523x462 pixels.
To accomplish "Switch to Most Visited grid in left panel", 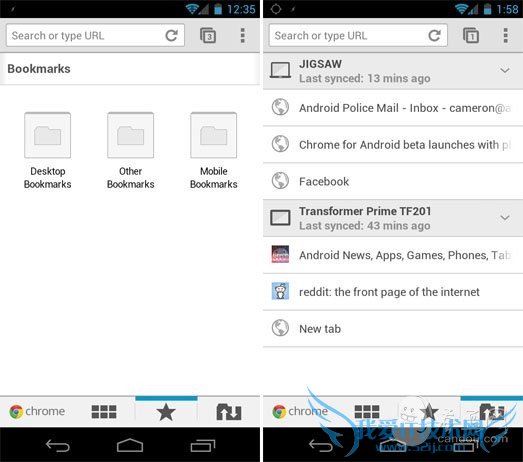I will (x=104, y=412).
